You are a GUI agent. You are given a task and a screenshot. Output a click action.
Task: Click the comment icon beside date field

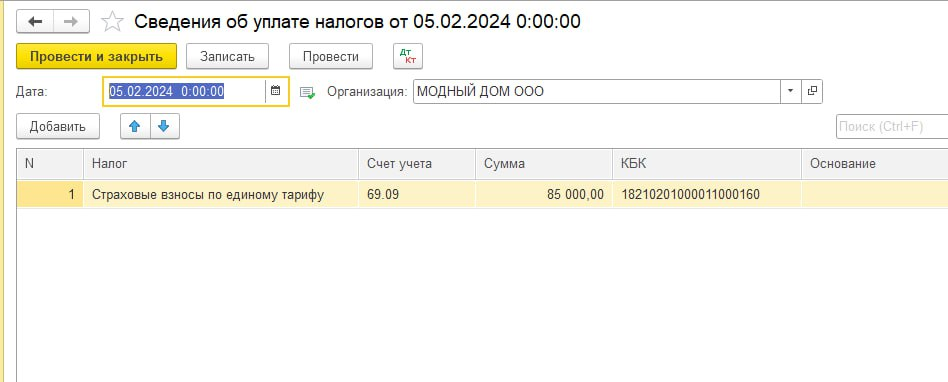[x=308, y=92]
